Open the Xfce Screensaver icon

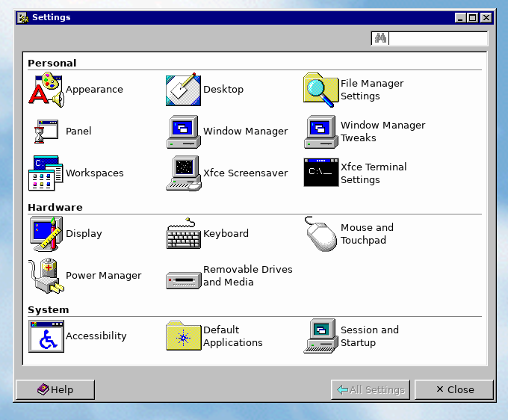(183, 173)
